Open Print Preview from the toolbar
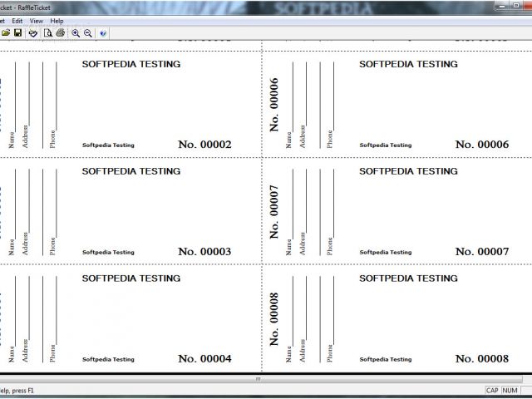 pyautogui.click(x=48, y=33)
